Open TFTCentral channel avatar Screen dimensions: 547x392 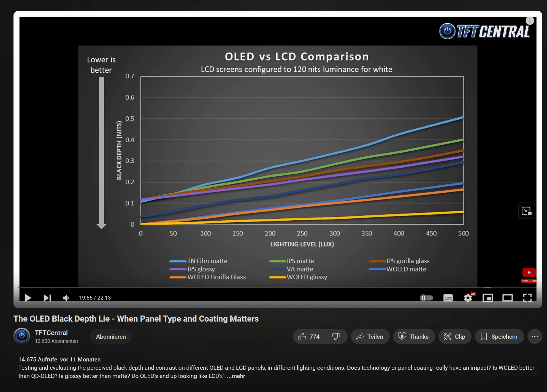tap(22, 336)
